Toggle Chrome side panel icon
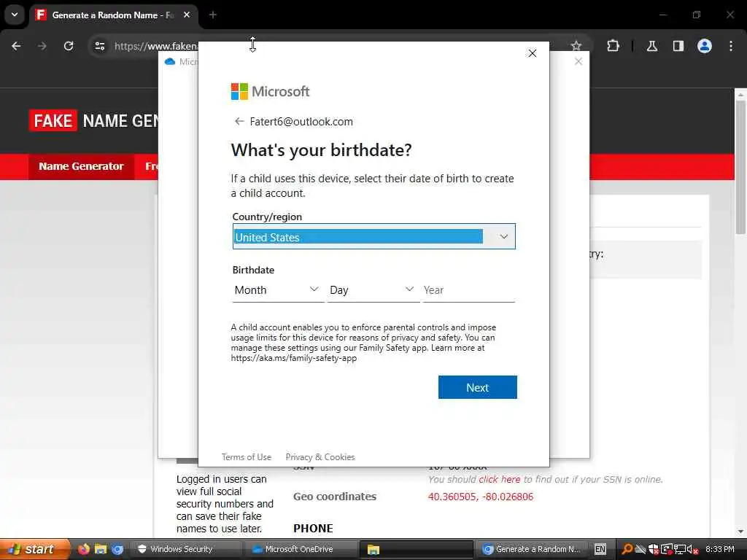The height and width of the screenshot is (560, 747). point(678,46)
